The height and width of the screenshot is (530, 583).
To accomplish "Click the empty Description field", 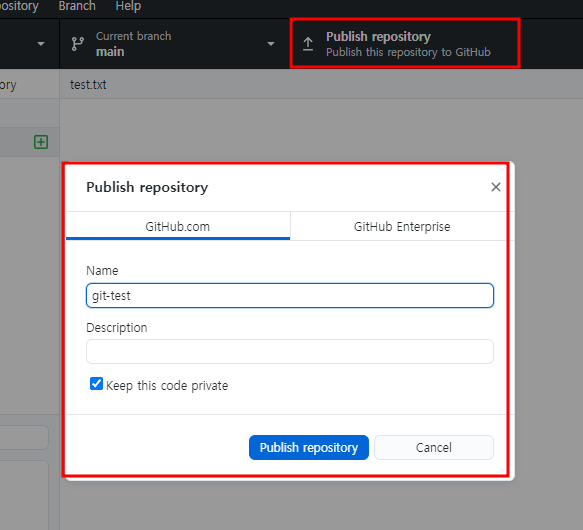I will 290,351.
